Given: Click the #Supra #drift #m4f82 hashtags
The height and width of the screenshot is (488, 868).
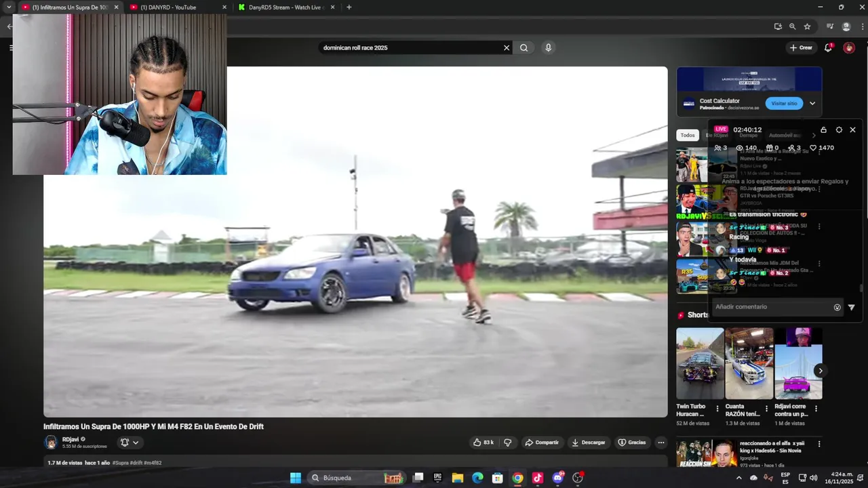Looking at the screenshot, I should coord(137,463).
